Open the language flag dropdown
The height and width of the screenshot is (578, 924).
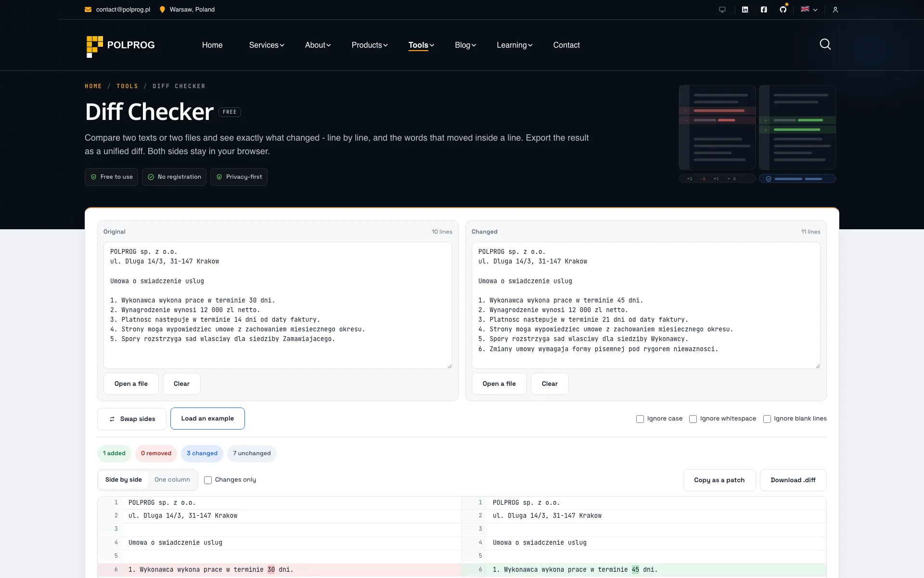click(809, 10)
